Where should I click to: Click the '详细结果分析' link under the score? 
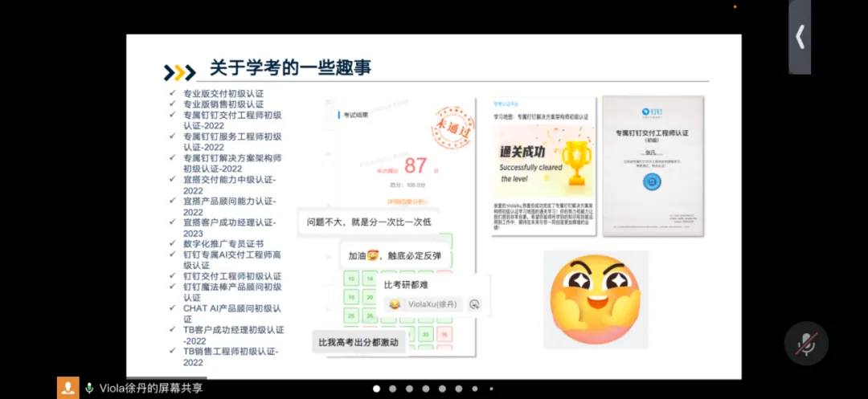[408, 202]
